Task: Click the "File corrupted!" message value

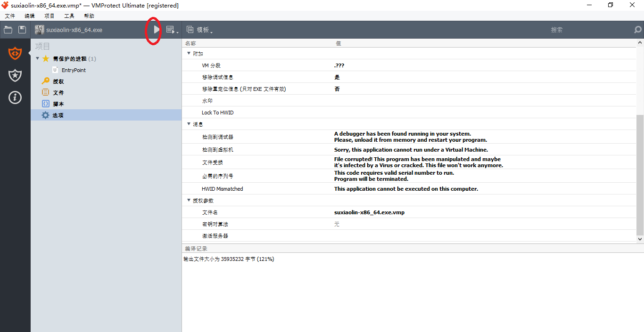Action: pos(419,162)
